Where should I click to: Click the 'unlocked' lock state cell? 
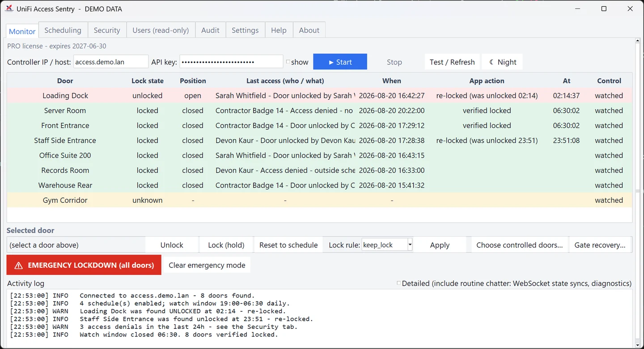pos(148,95)
